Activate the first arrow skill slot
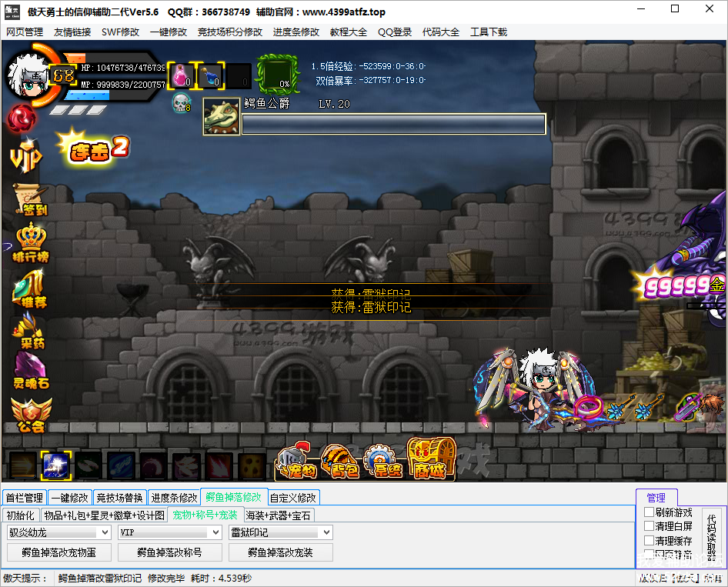The width and height of the screenshot is (728, 587). tap(23, 465)
